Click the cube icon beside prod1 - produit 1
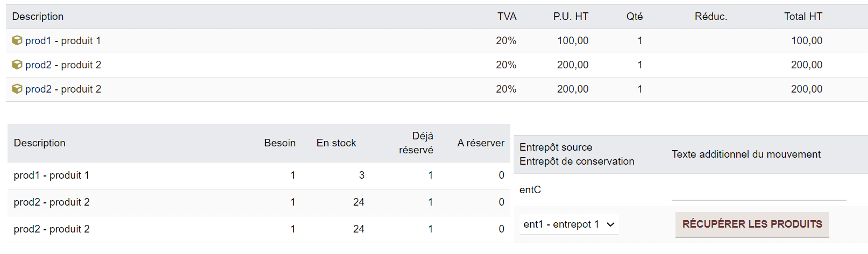 pyautogui.click(x=17, y=40)
